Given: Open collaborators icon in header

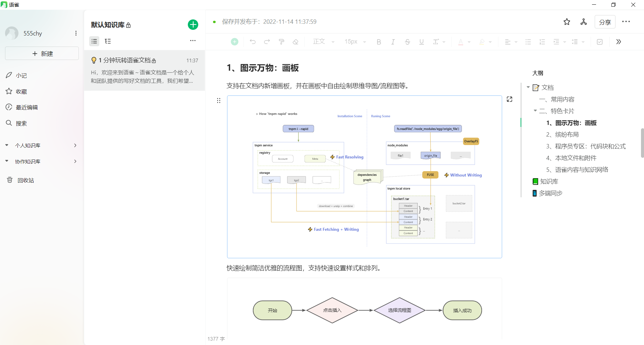Looking at the screenshot, I should [584, 22].
